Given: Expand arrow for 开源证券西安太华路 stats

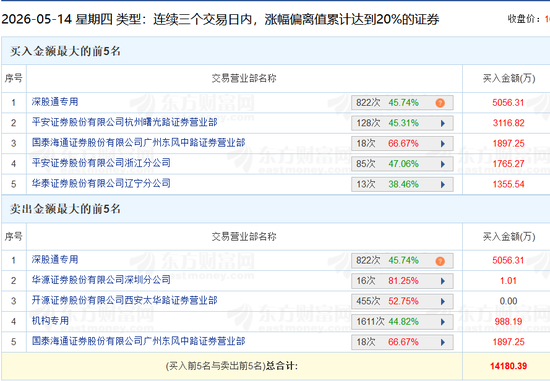Looking at the screenshot, I should click(x=443, y=301).
